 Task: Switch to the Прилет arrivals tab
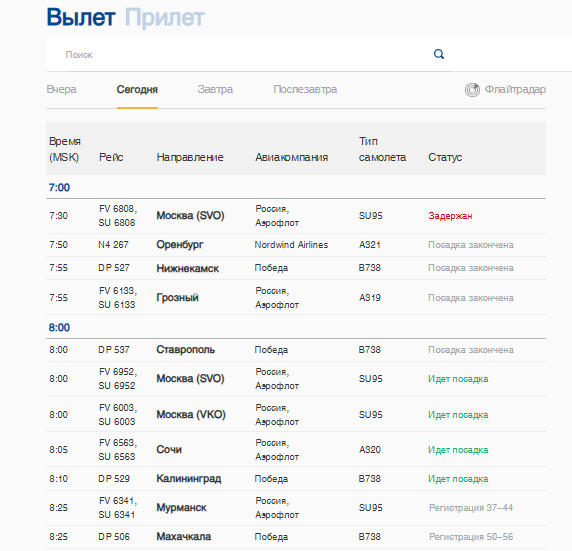tap(165, 17)
